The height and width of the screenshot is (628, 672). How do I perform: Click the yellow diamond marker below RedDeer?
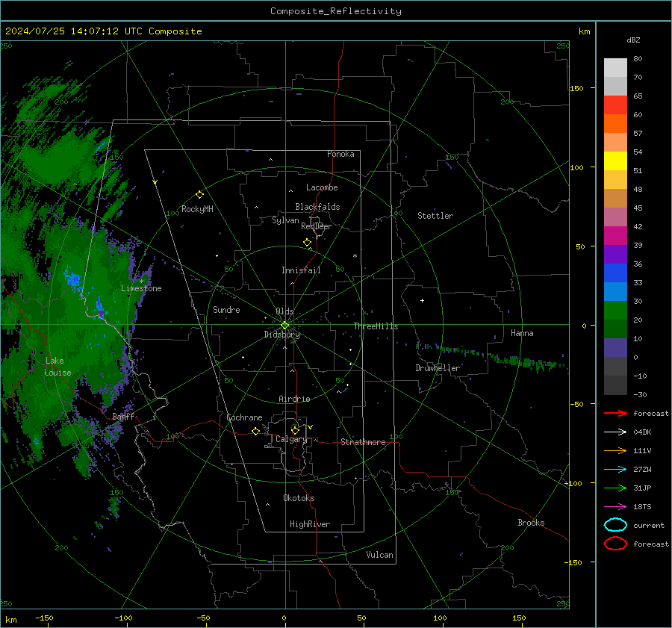307,243
